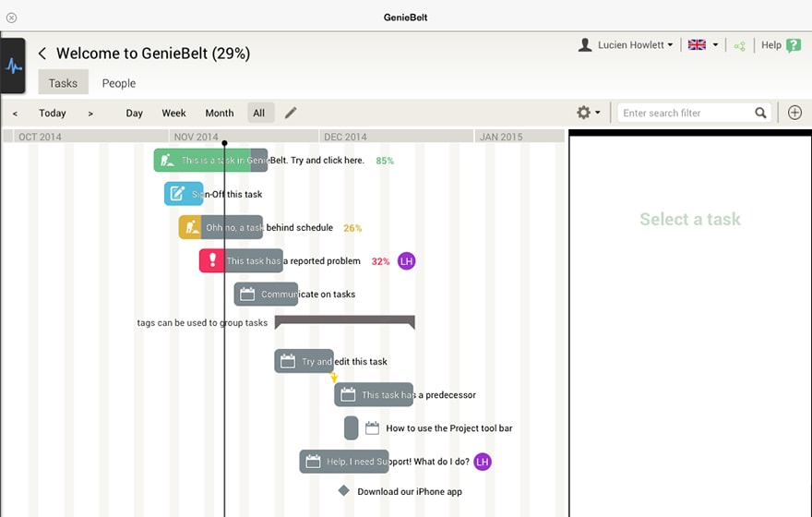Click the blue Sign-Off task icon
The width and height of the screenshot is (812, 517).
(177, 194)
